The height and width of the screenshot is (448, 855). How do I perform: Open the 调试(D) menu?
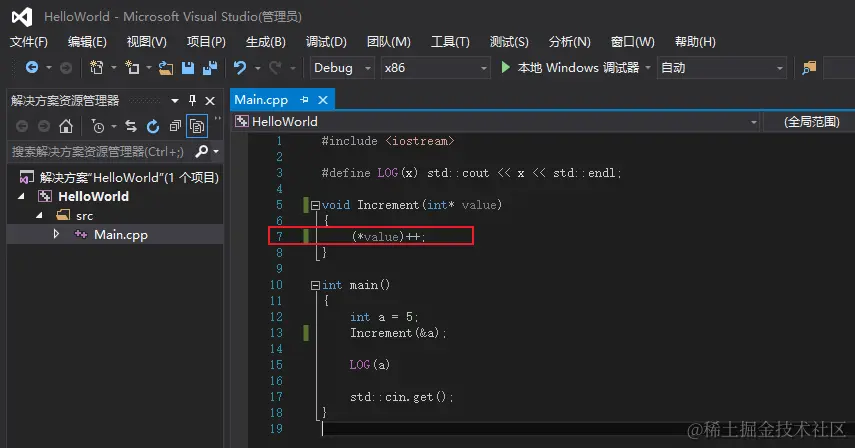(x=326, y=41)
